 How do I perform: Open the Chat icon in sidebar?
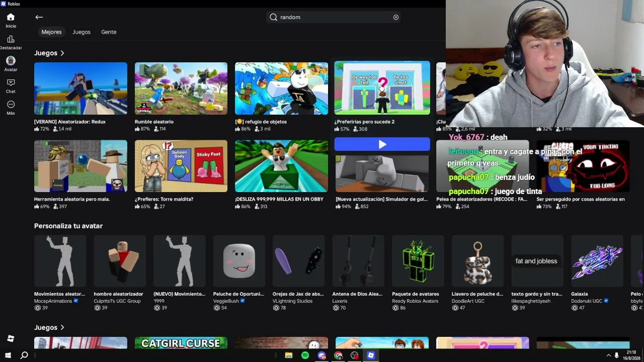pos(11,82)
